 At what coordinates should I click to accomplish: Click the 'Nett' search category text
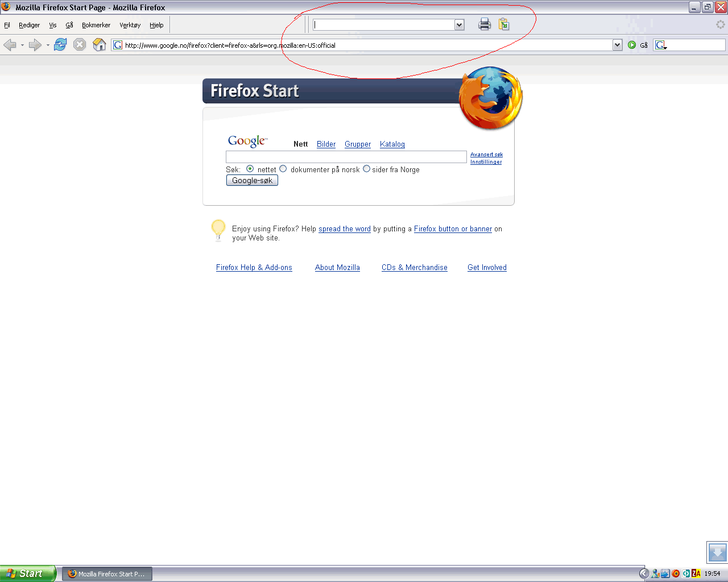tap(300, 144)
